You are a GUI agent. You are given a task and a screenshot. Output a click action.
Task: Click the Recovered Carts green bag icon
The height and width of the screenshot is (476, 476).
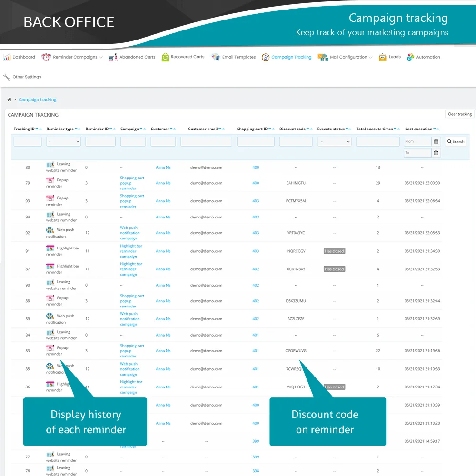[165, 57]
